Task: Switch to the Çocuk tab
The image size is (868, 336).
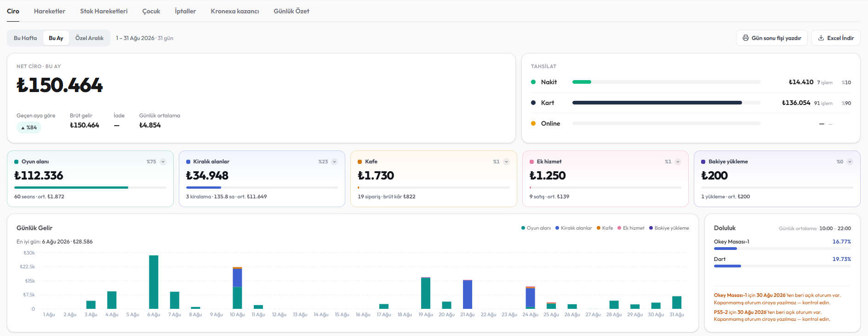Action: [151, 11]
